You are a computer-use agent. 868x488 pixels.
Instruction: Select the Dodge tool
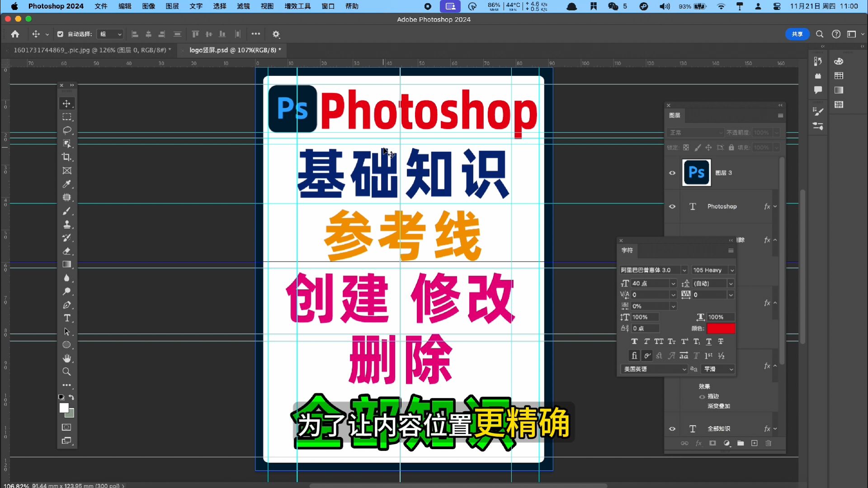pos(67,291)
